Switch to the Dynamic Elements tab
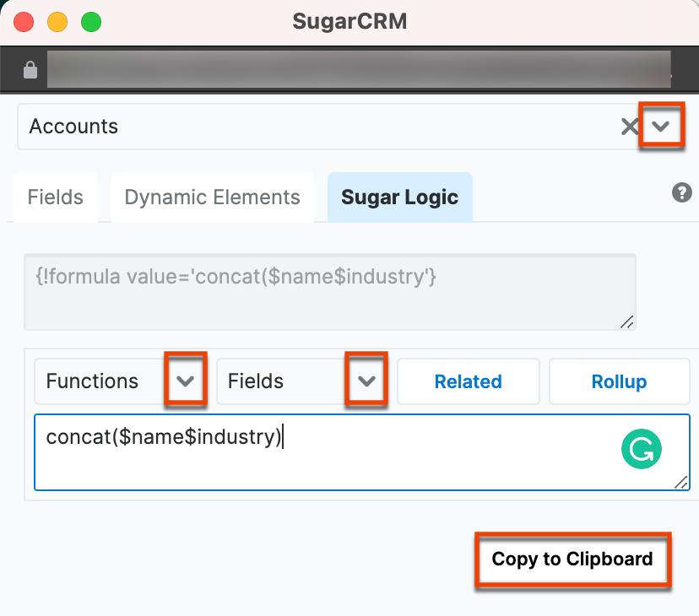Screen dimensions: 699x616 click(x=212, y=197)
